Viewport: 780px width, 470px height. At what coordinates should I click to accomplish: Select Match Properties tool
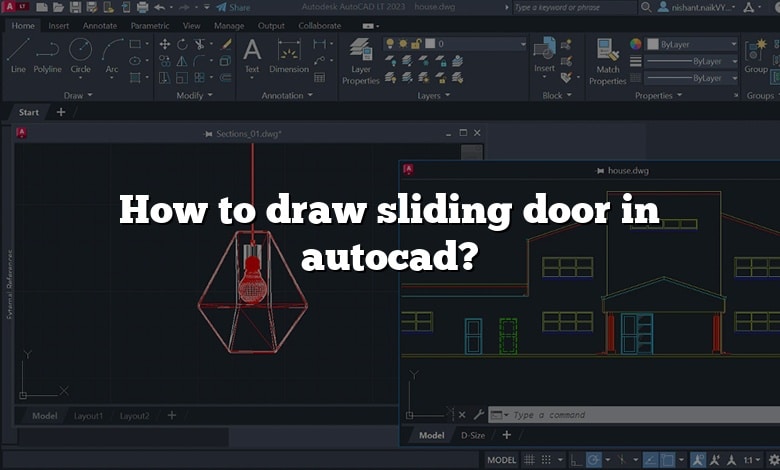pos(607,62)
